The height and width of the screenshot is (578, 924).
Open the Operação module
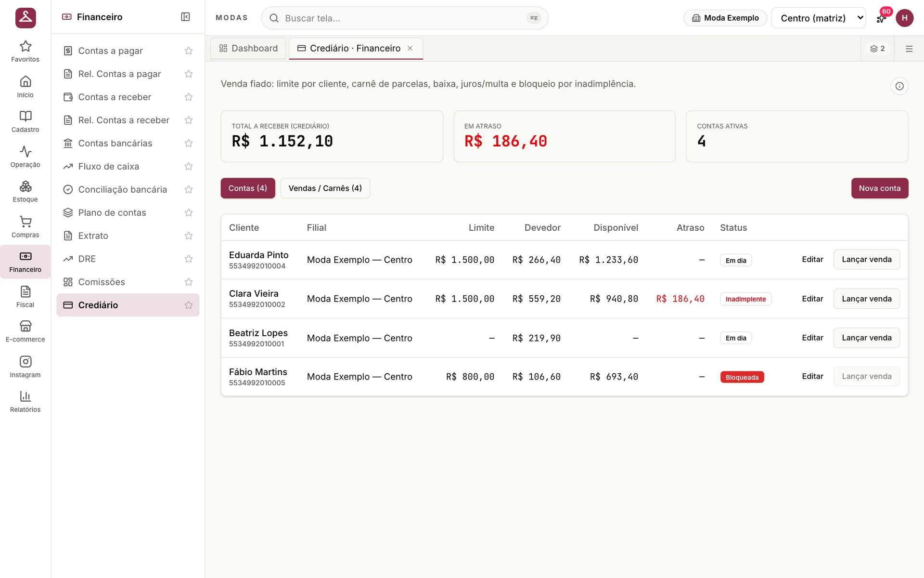tap(25, 157)
